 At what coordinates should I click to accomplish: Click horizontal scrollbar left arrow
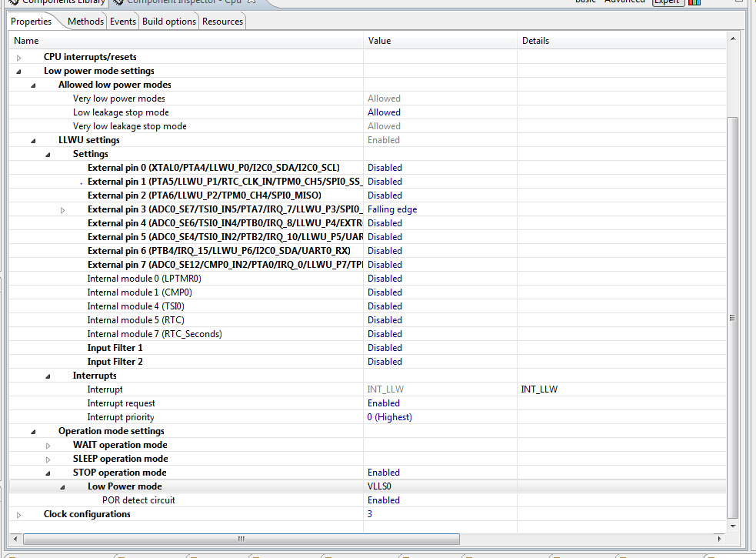click(15, 539)
